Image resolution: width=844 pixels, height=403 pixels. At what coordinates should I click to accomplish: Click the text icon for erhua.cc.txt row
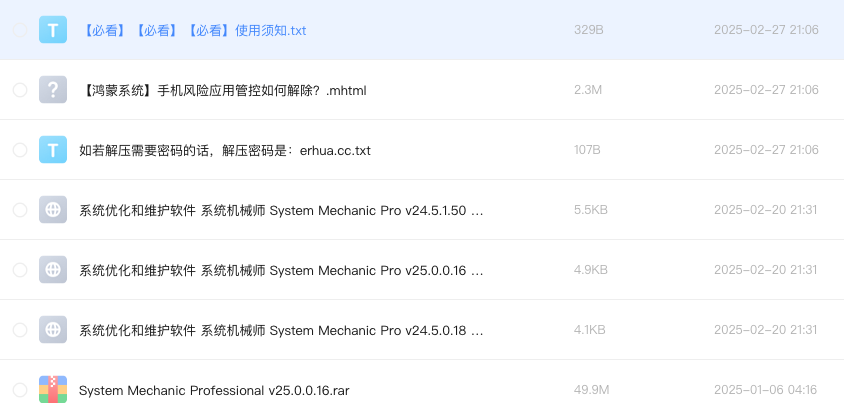click(53, 150)
